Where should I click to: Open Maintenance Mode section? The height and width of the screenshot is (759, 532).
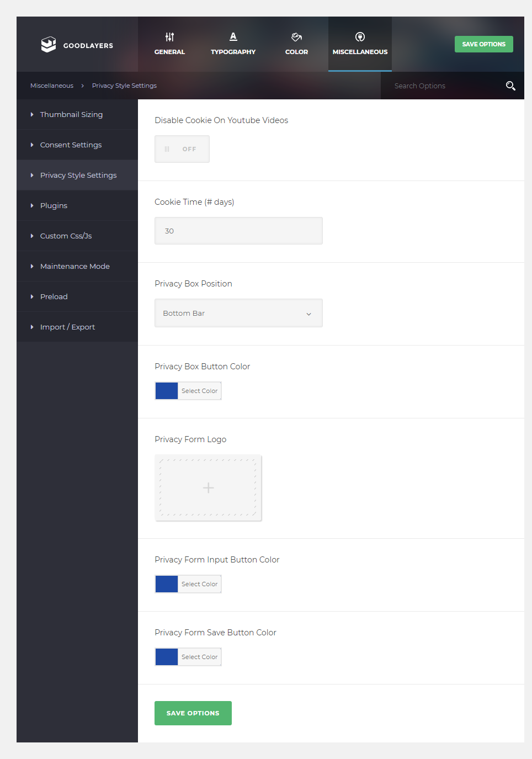coord(77,266)
